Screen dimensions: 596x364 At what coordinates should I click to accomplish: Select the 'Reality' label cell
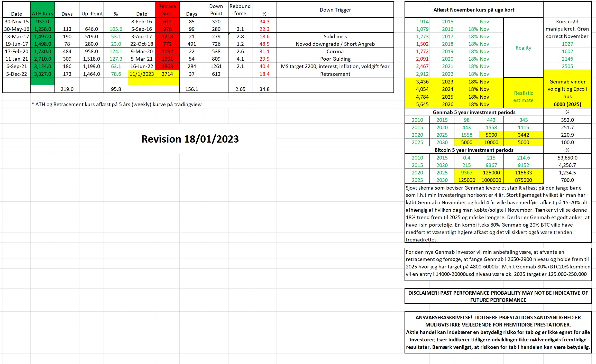[523, 48]
